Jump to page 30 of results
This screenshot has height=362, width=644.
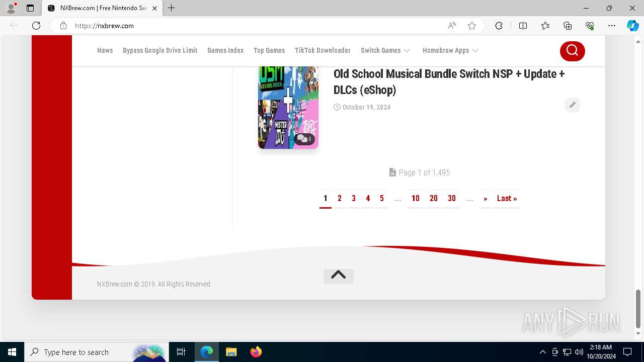click(452, 199)
